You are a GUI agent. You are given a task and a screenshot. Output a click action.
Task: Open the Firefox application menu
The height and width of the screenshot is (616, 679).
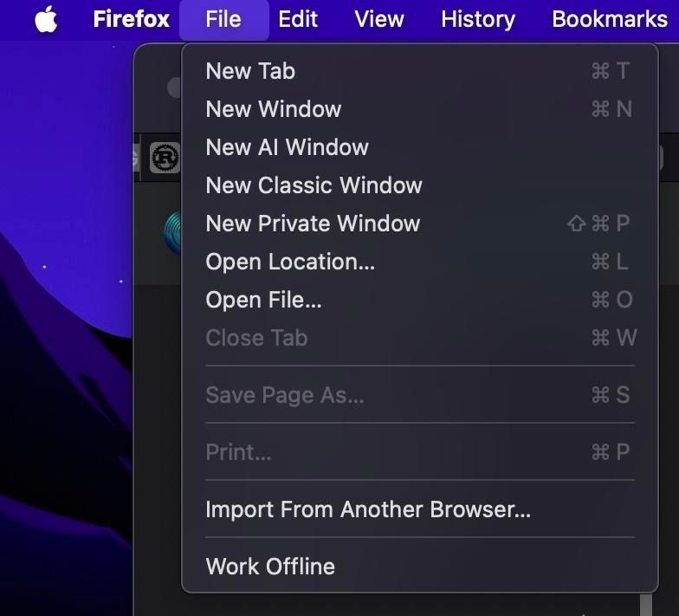coord(132,19)
